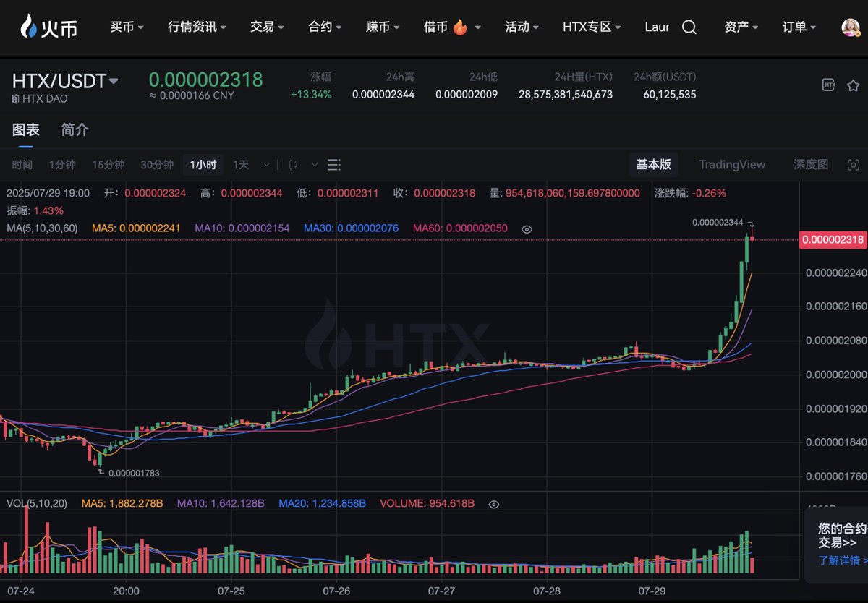Screen dimensions: 868x603
Task: Switch to the 图表 chart tab
Action: pyautogui.click(x=26, y=130)
